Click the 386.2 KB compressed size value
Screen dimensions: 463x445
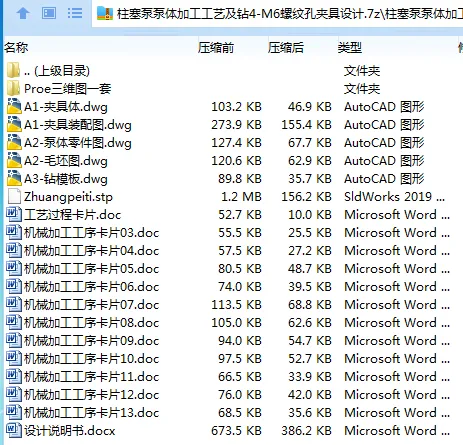[x=306, y=431]
